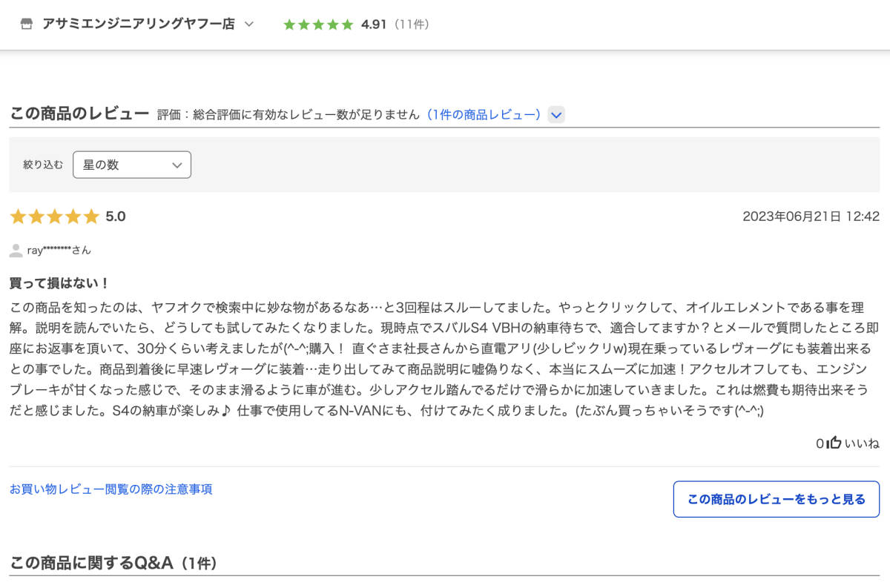The height and width of the screenshot is (588, 890).
Task: Click the （11件） store review count link
Action: click(412, 24)
